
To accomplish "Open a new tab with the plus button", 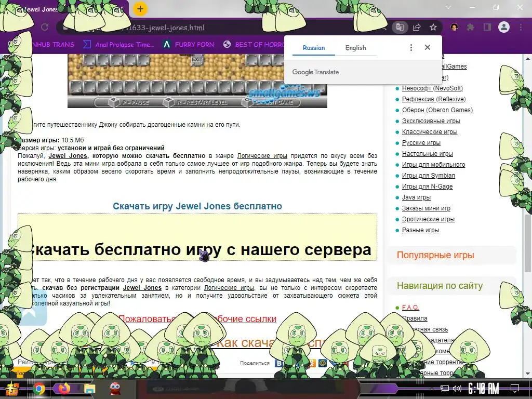I will click(140, 9).
